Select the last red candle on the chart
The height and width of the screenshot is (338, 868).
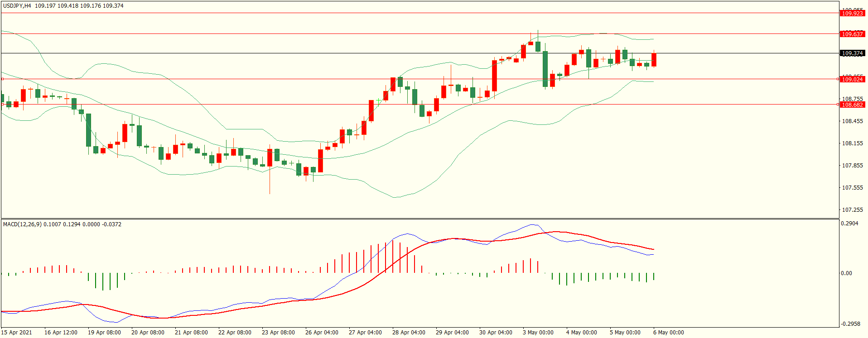pos(654,60)
